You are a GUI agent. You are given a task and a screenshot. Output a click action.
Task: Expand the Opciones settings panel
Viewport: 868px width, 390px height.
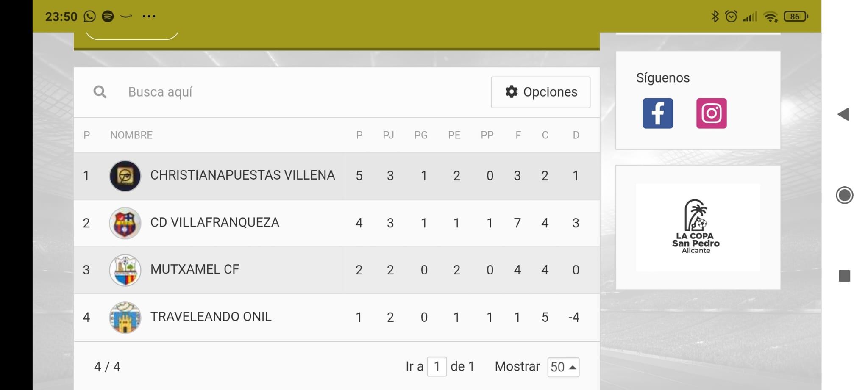[x=541, y=92]
